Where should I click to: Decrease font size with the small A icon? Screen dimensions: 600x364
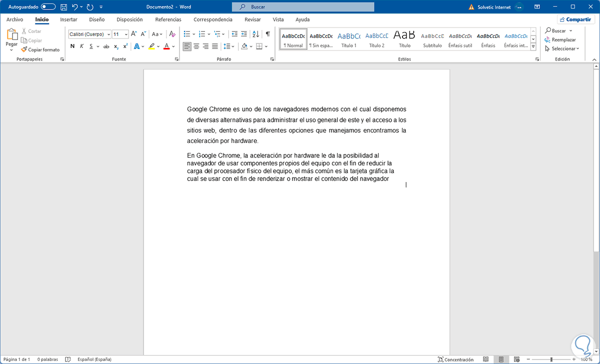[143, 34]
